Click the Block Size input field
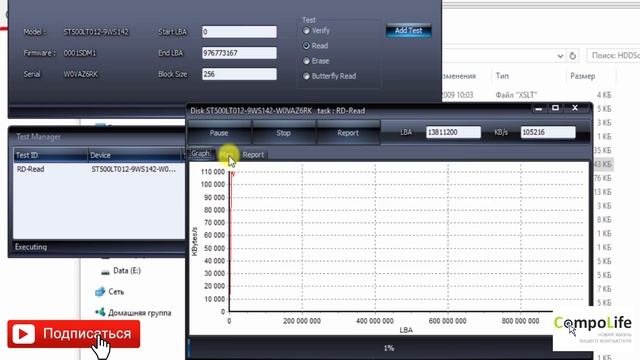Screen dimensions: 640x360 click(x=239, y=74)
